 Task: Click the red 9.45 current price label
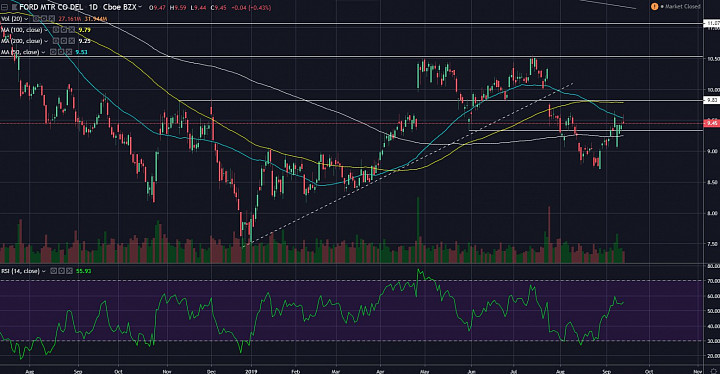coord(712,123)
